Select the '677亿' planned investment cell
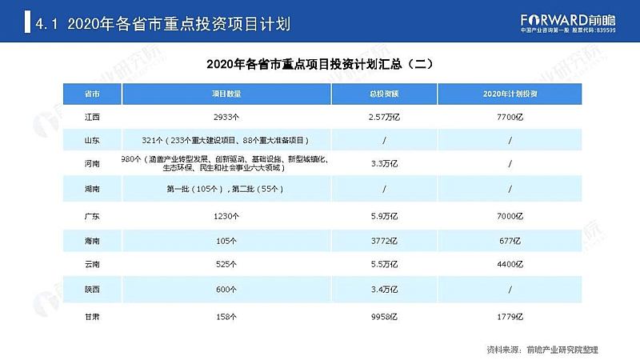The width and height of the screenshot is (640, 364). (x=510, y=241)
